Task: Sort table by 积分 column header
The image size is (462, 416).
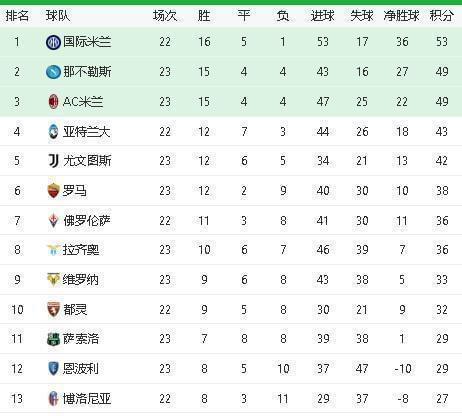Action: [x=442, y=15]
